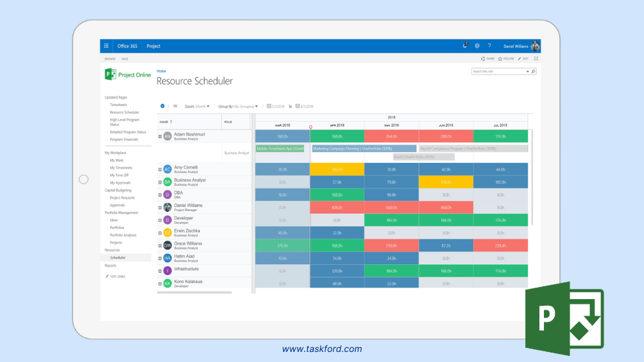The height and width of the screenshot is (362, 644).
Task: Expand the Amy Cornelli row
Action: [160, 169]
